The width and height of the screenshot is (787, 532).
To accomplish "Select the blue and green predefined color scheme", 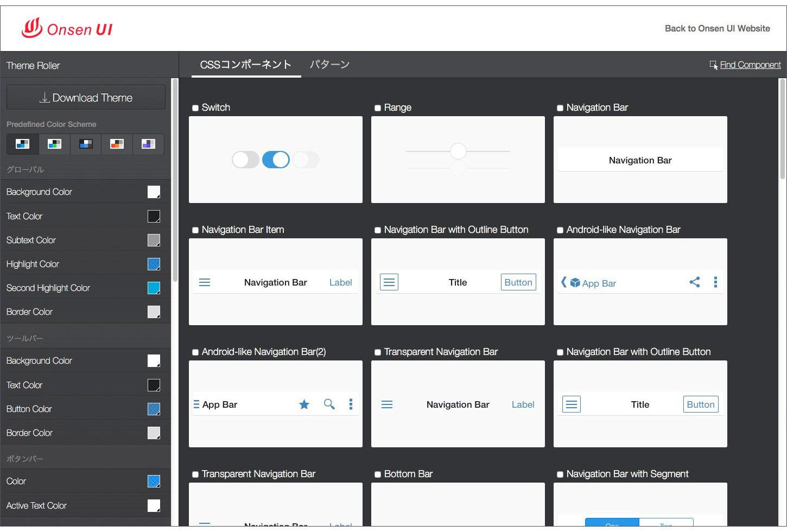I will [x=54, y=144].
